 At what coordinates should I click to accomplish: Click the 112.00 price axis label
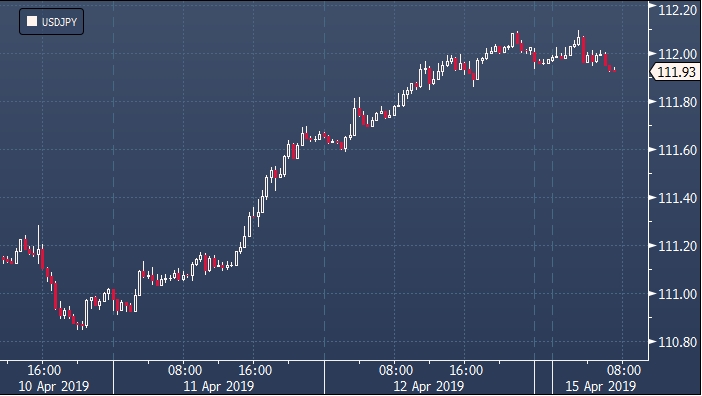pyautogui.click(x=677, y=54)
